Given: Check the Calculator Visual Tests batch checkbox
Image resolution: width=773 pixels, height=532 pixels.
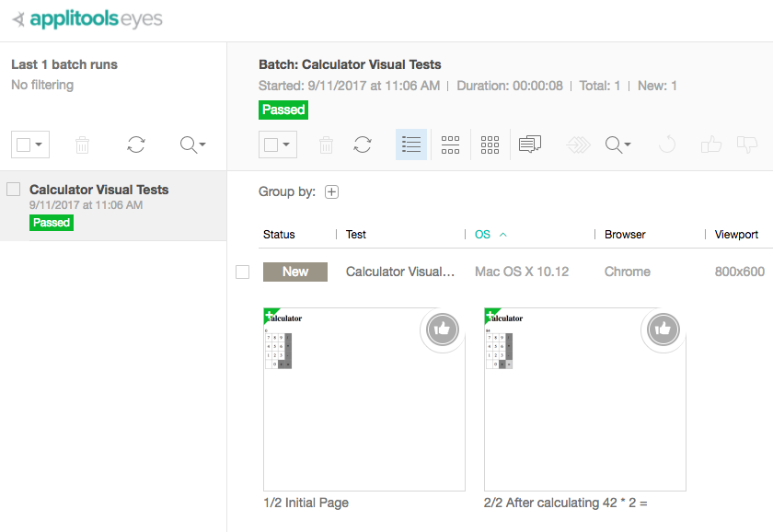Looking at the screenshot, I should (x=14, y=190).
